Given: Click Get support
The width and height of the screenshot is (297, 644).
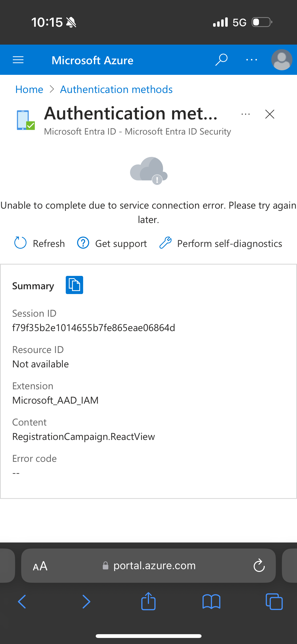Looking at the screenshot, I should pyautogui.click(x=112, y=243).
